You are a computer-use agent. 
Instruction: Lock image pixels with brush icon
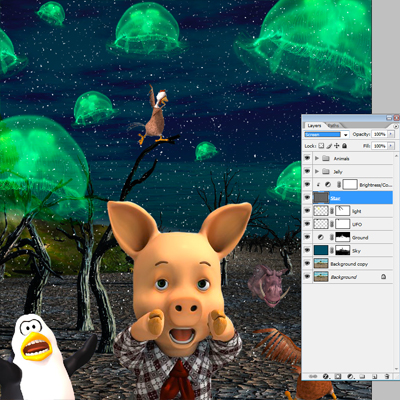pos(329,146)
